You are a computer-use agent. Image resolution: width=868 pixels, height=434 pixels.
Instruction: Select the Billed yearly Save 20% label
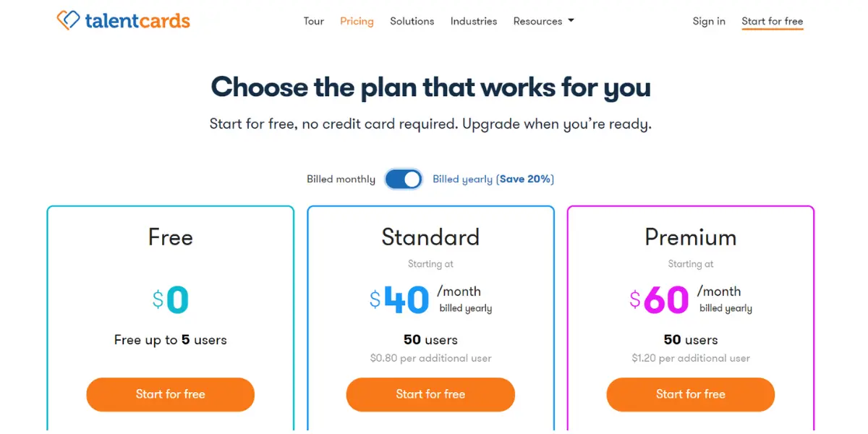[x=493, y=179]
